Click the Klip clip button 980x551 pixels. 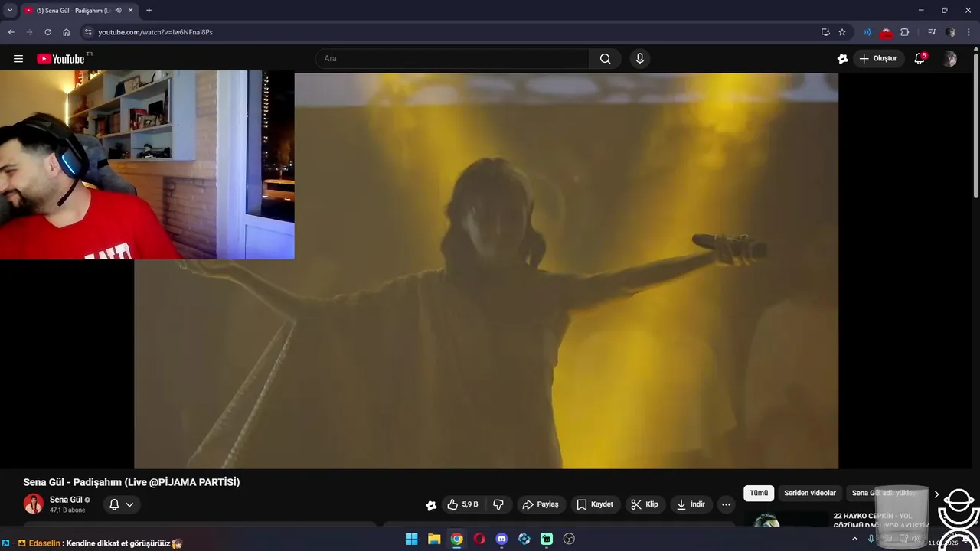coord(645,504)
